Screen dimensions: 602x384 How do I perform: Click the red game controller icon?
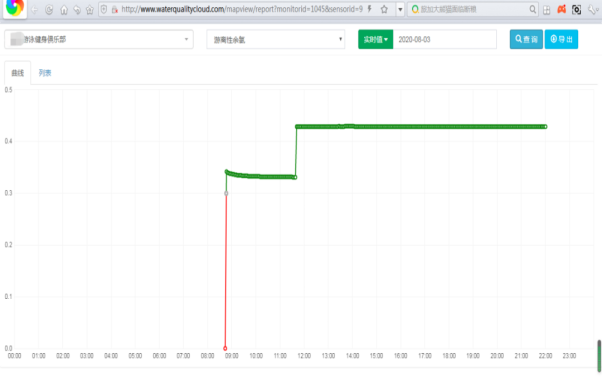click(561, 9)
